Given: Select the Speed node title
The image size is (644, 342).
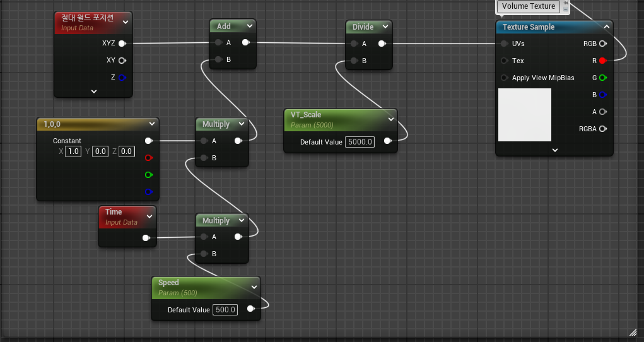Looking at the screenshot, I should (168, 283).
